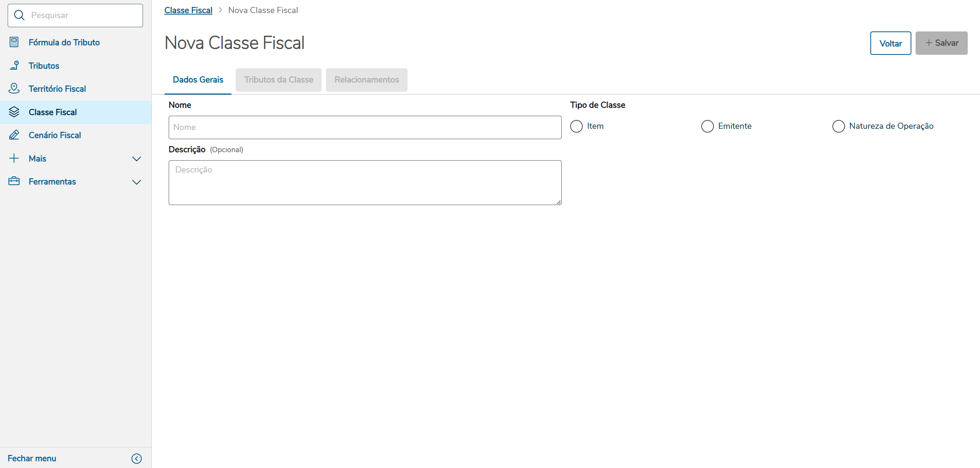Select Natureza de Operação radio option
980x468 pixels.
tap(839, 126)
